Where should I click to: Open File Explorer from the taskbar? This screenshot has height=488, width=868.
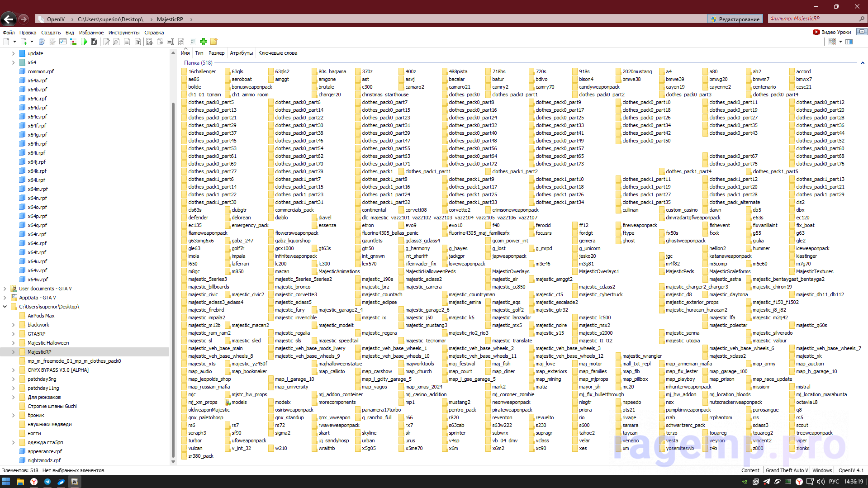click(20, 482)
